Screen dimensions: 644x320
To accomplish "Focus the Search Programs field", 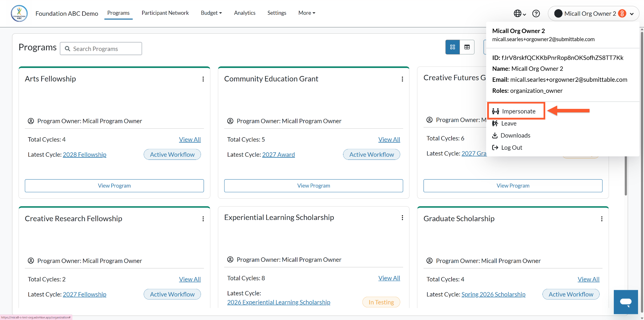I will coord(101,49).
